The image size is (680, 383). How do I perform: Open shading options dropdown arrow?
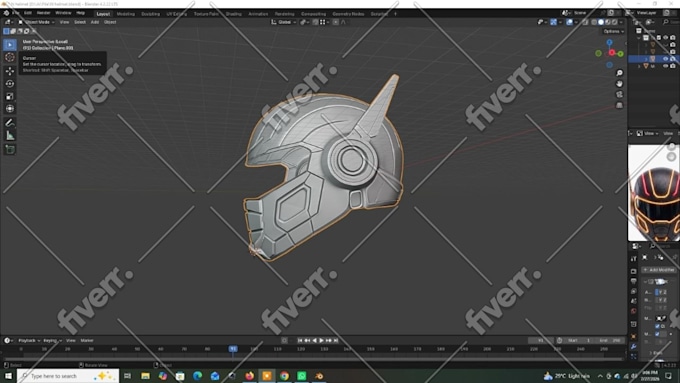pyautogui.click(x=621, y=22)
